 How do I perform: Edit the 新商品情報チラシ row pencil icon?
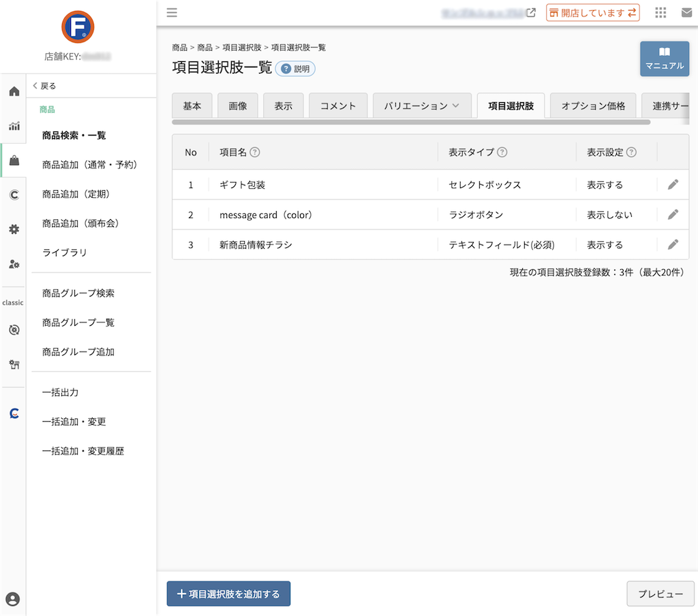click(x=673, y=245)
